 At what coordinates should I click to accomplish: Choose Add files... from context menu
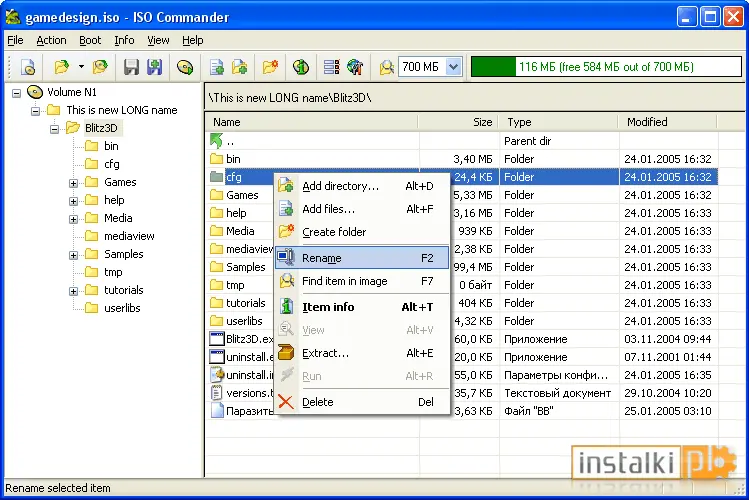tap(362, 209)
